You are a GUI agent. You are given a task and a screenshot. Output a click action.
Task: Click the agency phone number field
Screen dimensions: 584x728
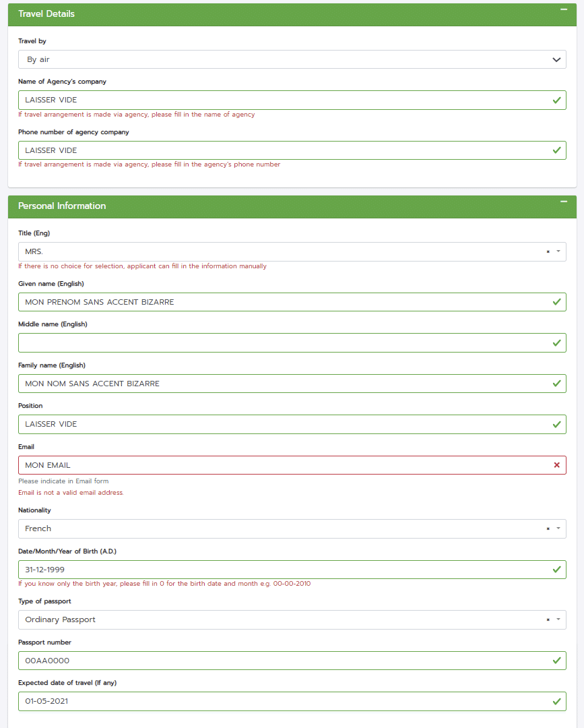point(292,150)
